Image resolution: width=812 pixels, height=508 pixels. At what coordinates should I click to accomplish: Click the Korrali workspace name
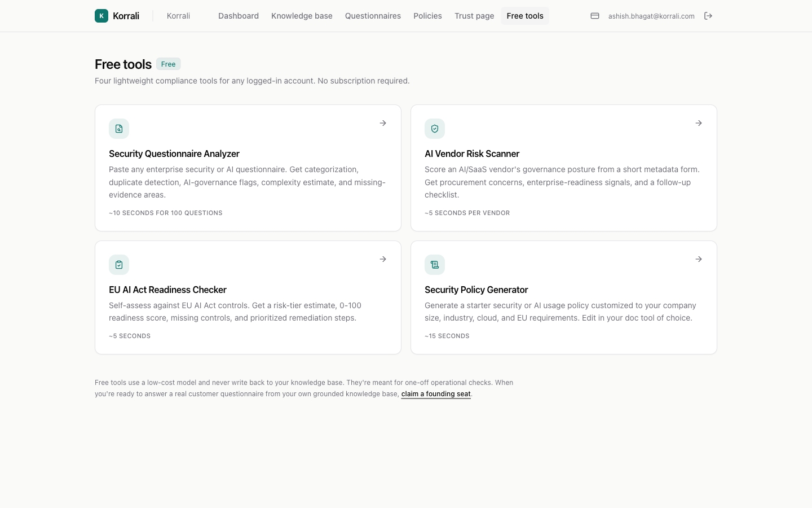178,16
